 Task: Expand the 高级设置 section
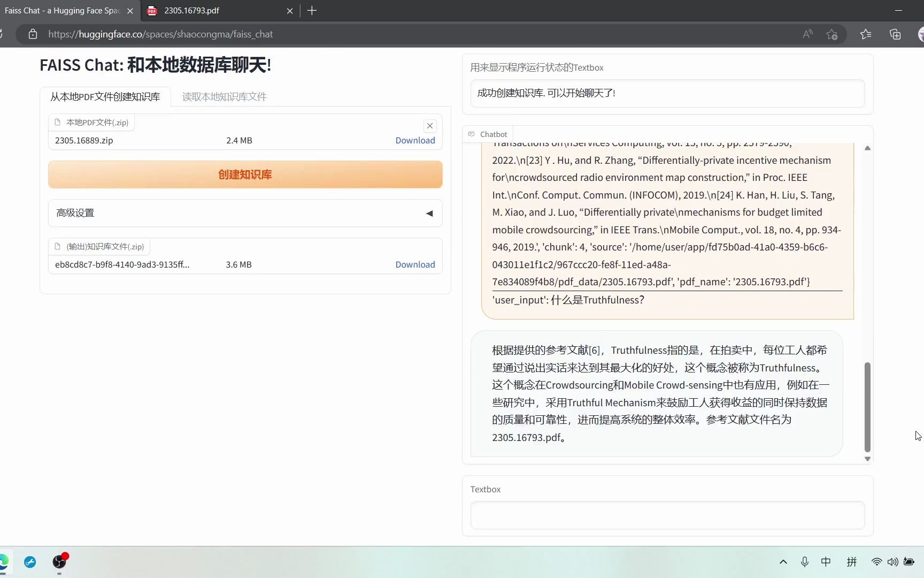pos(245,213)
